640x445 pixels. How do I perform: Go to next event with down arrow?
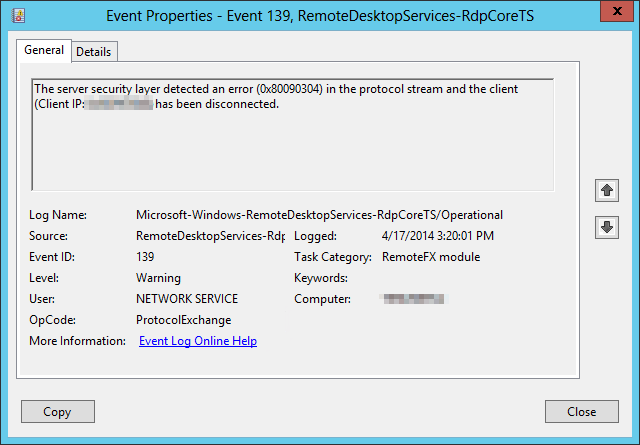coord(606,227)
